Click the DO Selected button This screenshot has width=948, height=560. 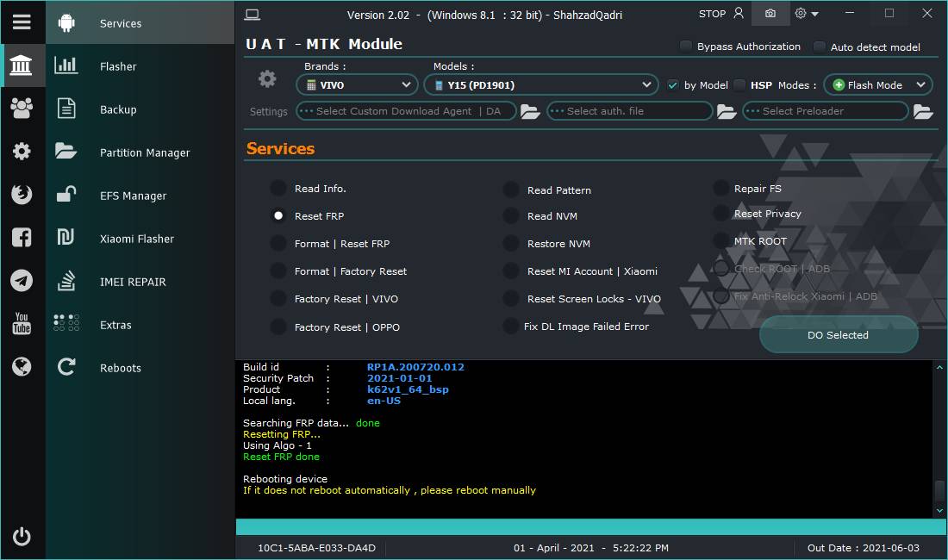coord(838,334)
